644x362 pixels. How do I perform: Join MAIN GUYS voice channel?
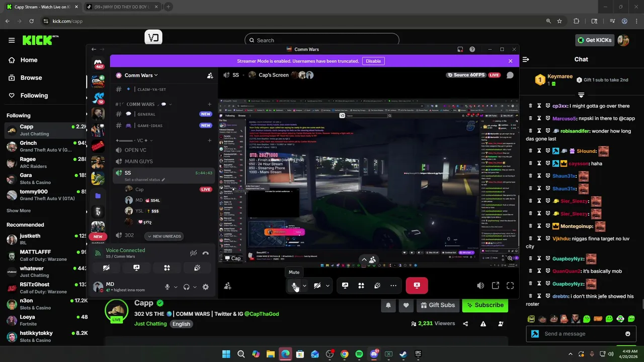click(x=163, y=161)
